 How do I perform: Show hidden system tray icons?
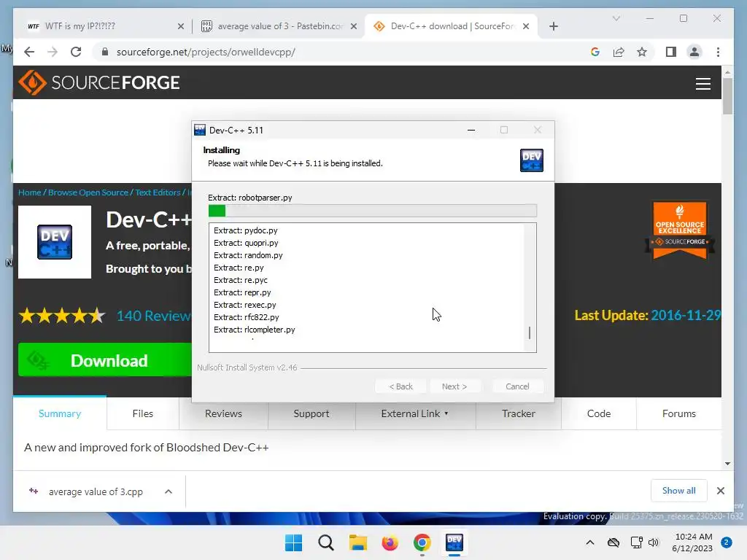click(x=589, y=542)
